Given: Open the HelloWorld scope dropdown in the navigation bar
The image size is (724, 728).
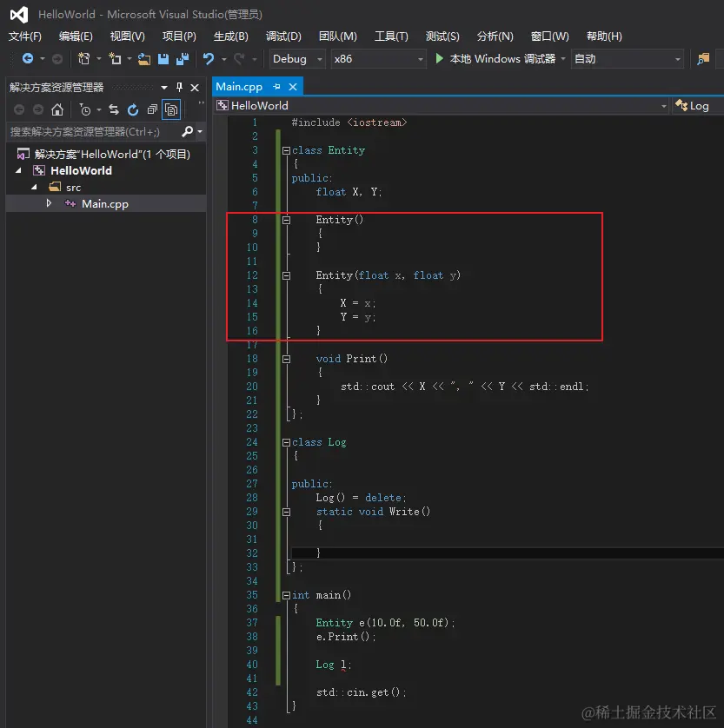Looking at the screenshot, I should pyautogui.click(x=664, y=106).
